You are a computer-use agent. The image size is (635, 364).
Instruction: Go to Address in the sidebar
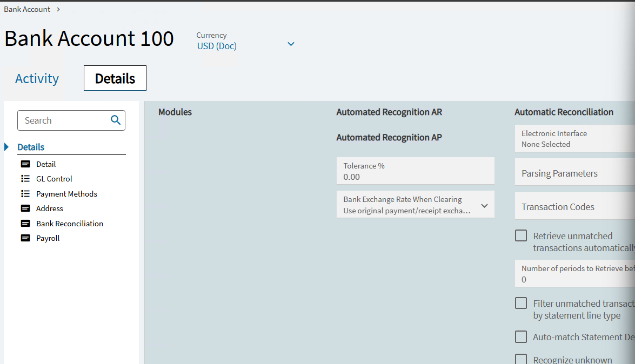tap(49, 208)
